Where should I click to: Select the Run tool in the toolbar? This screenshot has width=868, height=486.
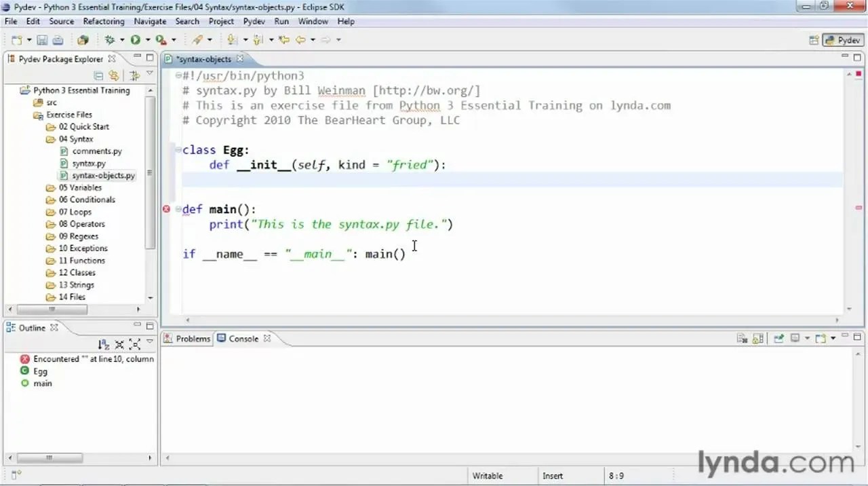coord(135,39)
